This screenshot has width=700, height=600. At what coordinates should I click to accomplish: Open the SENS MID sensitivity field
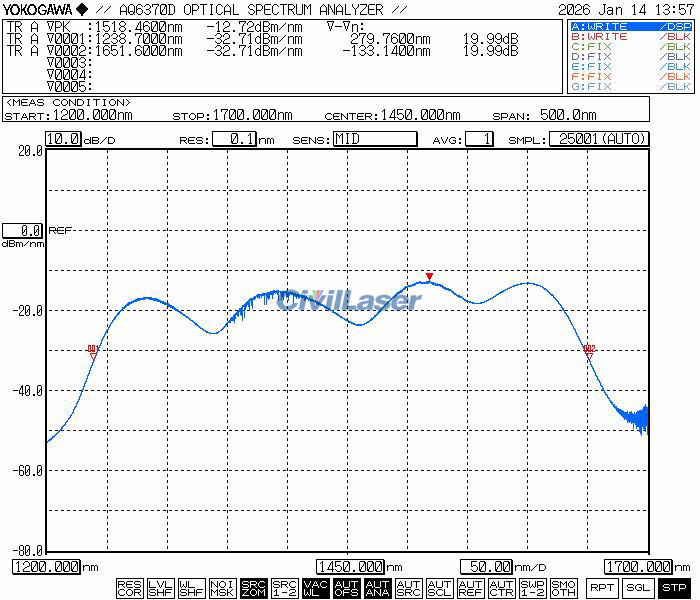tap(374, 139)
